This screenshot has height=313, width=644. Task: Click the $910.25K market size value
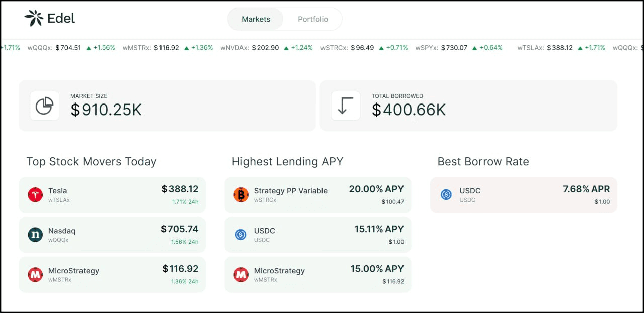pos(106,110)
